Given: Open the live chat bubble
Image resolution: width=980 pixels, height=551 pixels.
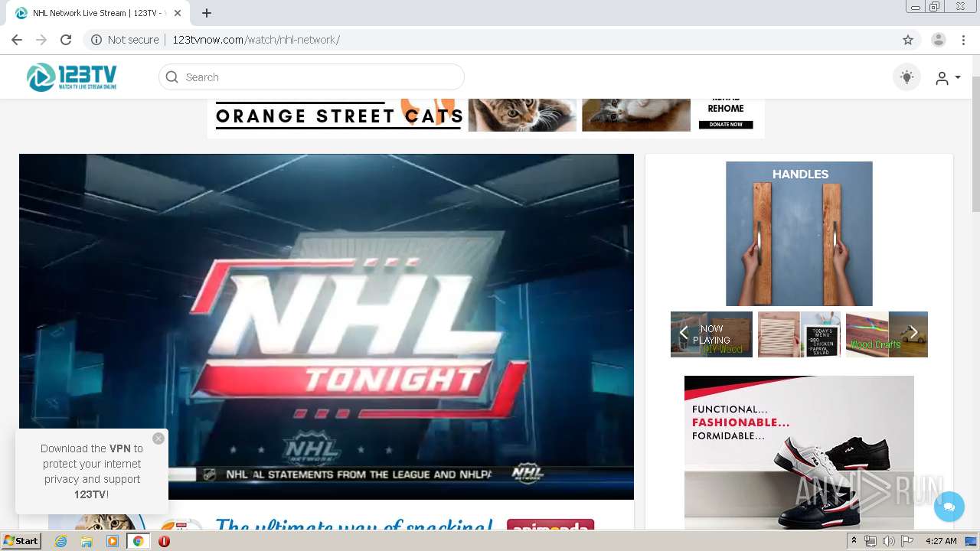Looking at the screenshot, I should tap(949, 507).
